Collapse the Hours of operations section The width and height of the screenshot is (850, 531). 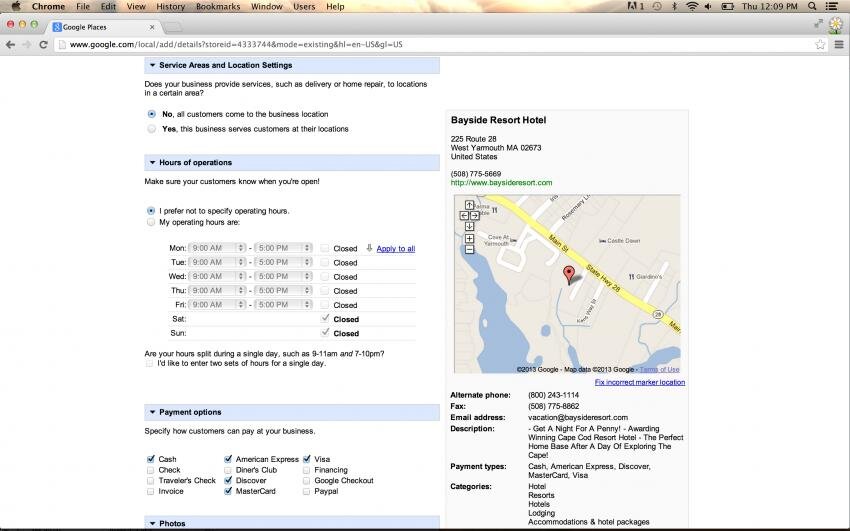click(x=152, y=163)
